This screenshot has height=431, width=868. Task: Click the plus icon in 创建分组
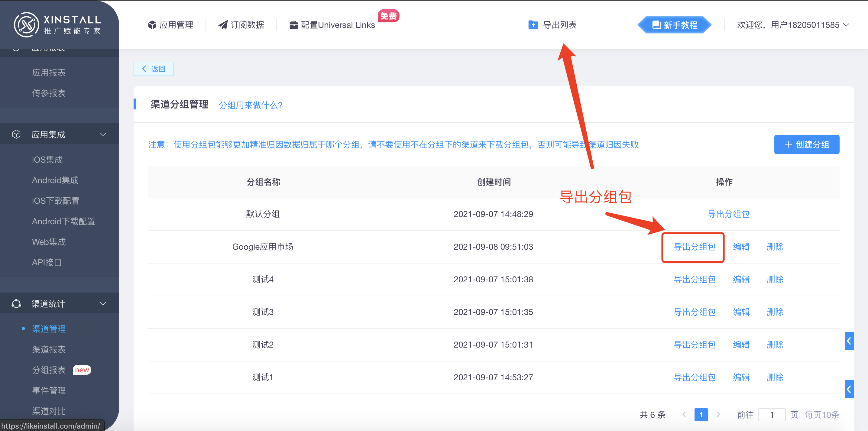coord(788,144)
